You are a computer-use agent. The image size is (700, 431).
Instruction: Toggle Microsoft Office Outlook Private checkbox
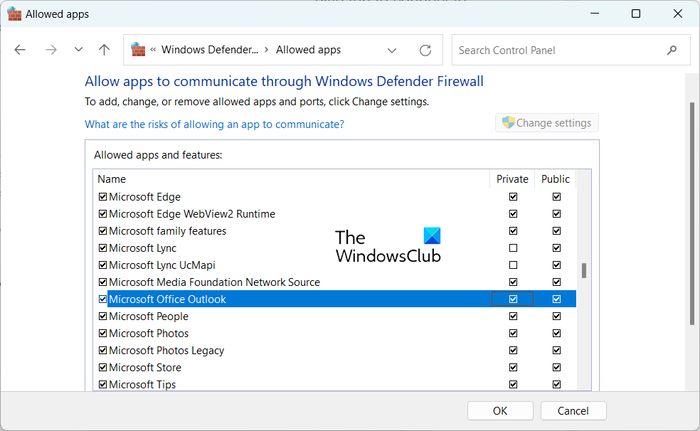point(513,299)
